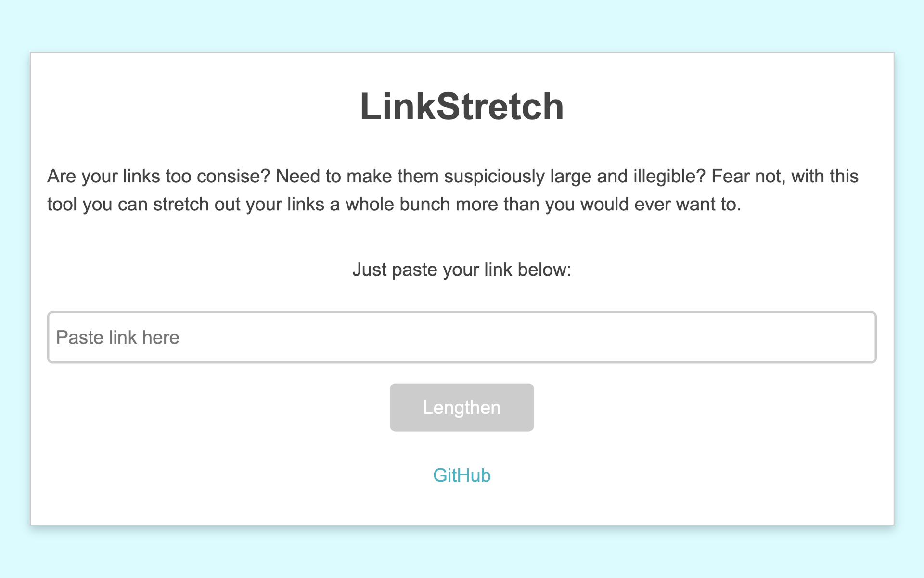Viewport: 924px width, 578px height.
Task: Click the Just paste your link below text
Action: (x=461, y=270)
